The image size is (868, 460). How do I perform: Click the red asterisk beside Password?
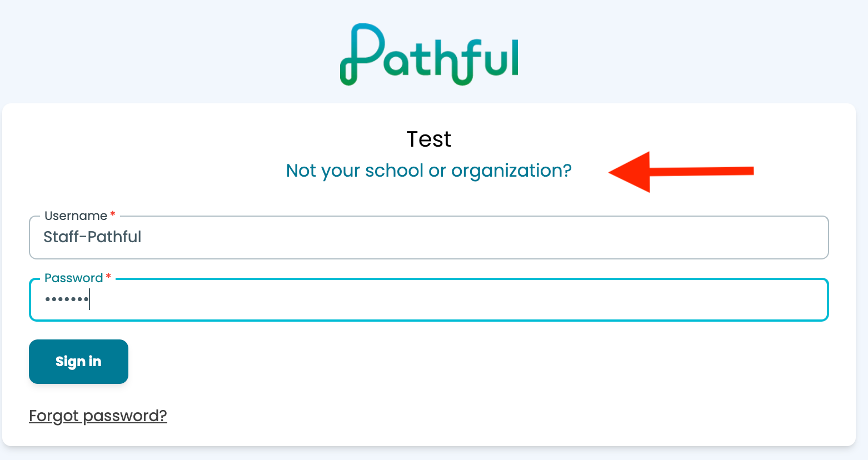click(x=108, y=277)
